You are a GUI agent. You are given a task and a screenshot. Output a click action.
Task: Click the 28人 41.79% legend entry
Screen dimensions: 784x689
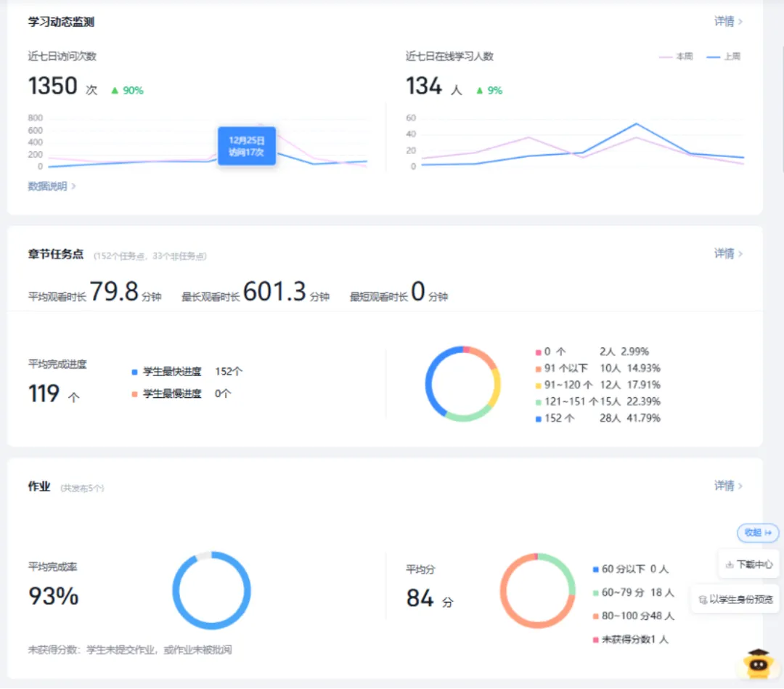coord(630,418)
